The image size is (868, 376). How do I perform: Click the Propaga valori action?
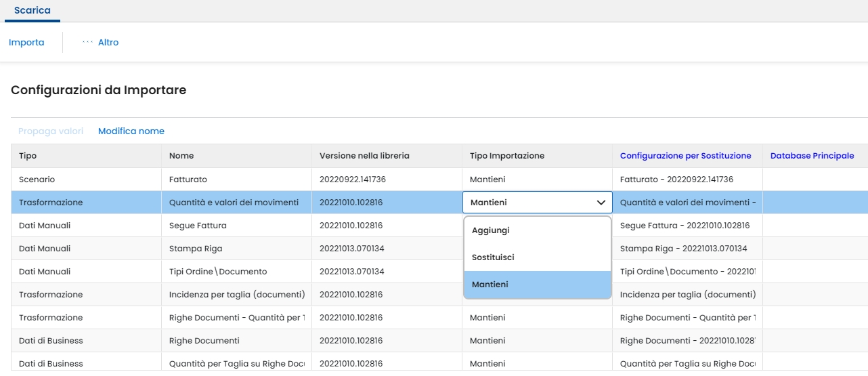pos(51,131)
